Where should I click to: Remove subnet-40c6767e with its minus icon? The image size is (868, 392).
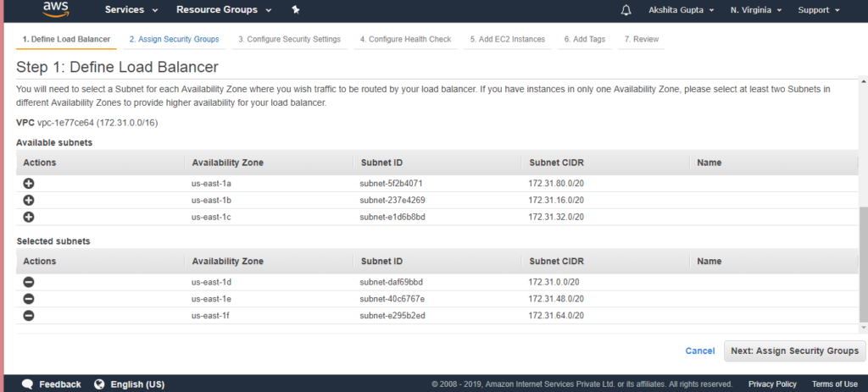[x=29, y=299]
